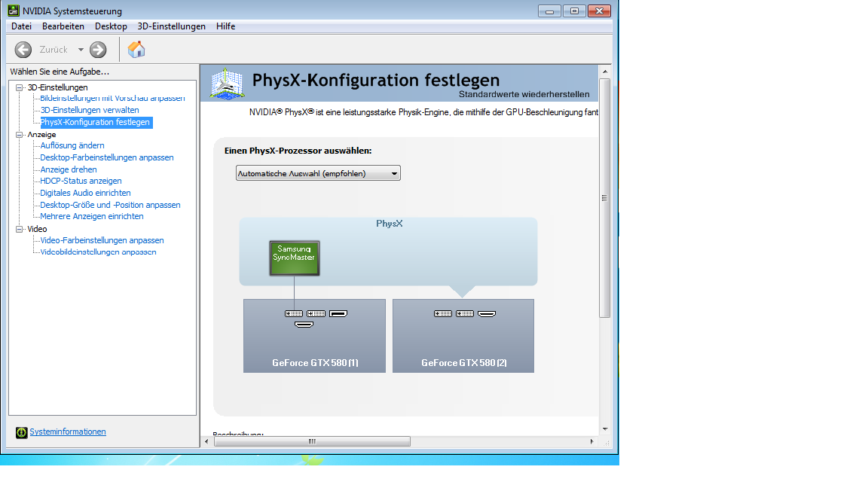Open the Hilfe menu
Viewport: 868px width, 488px height.
point(225,26)
